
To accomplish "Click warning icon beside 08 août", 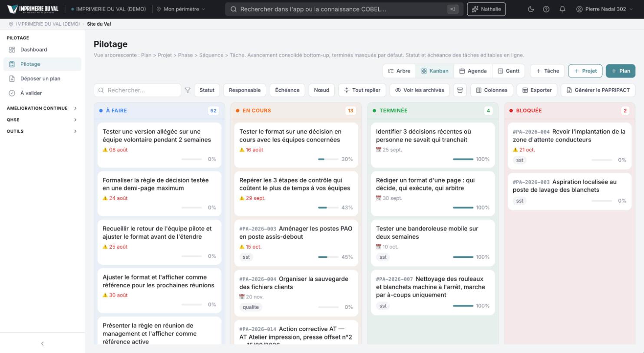I will [105, 150].
